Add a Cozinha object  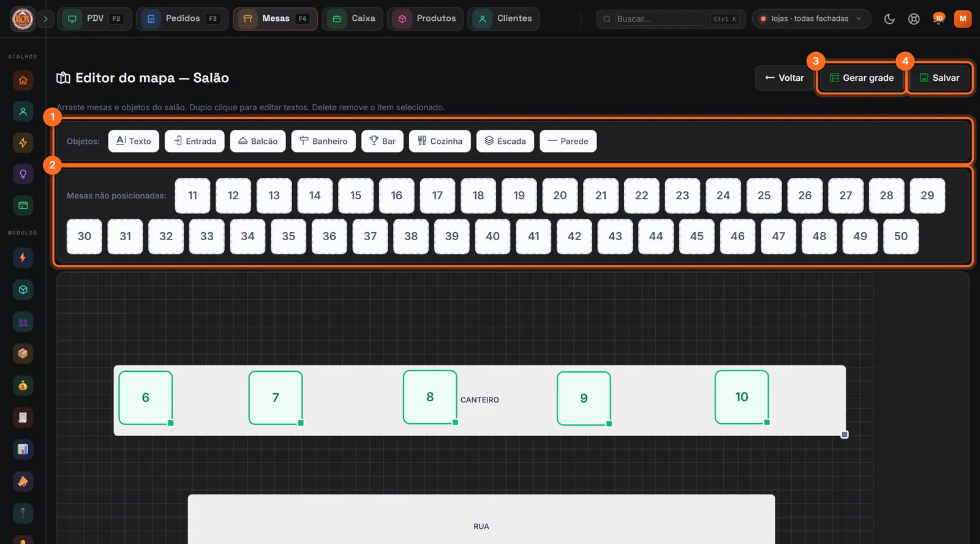[x=440, y=141]
